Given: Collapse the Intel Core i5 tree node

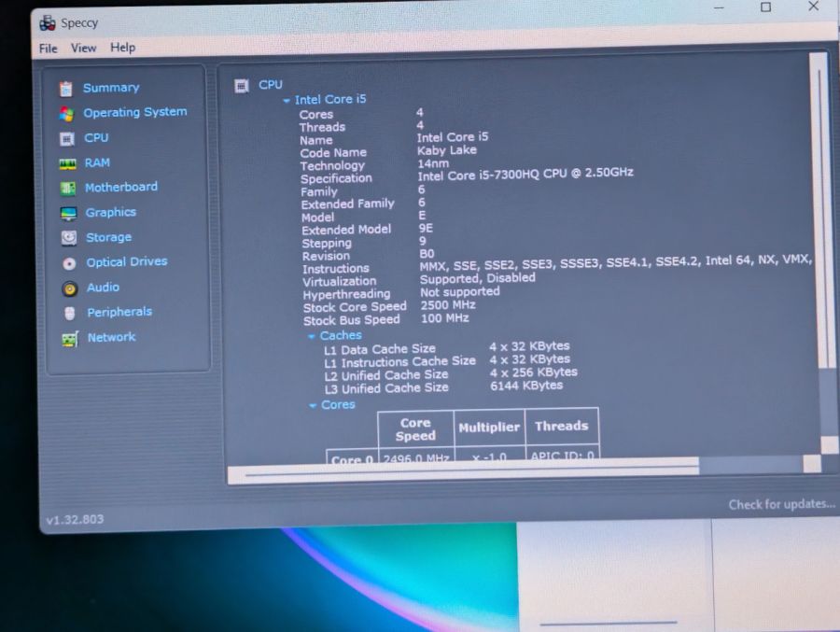Looking at the screenshot, I should coord(287,100).
